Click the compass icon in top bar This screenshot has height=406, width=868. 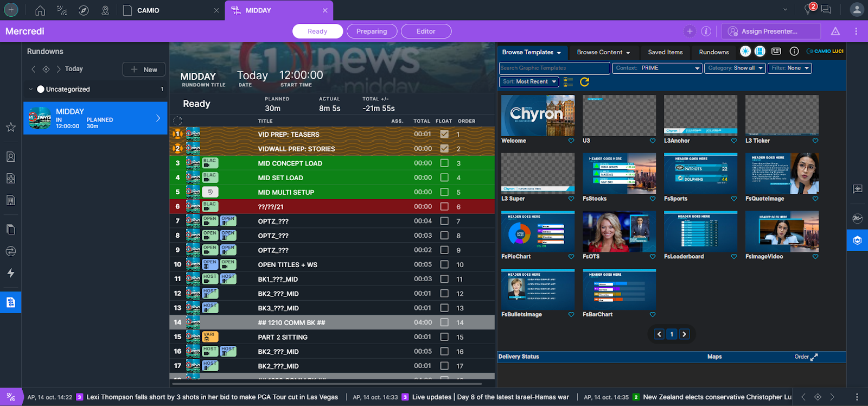84,10
